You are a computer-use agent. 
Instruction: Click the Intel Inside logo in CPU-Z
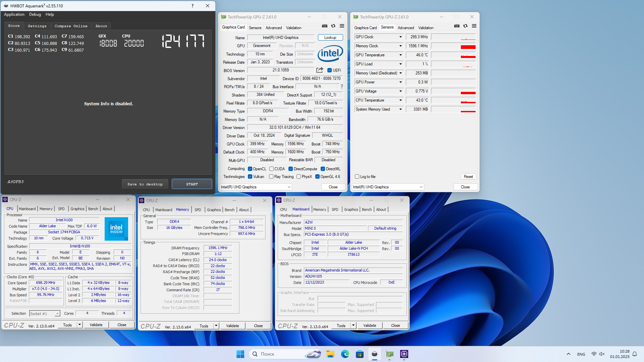[x=116, y=229]
